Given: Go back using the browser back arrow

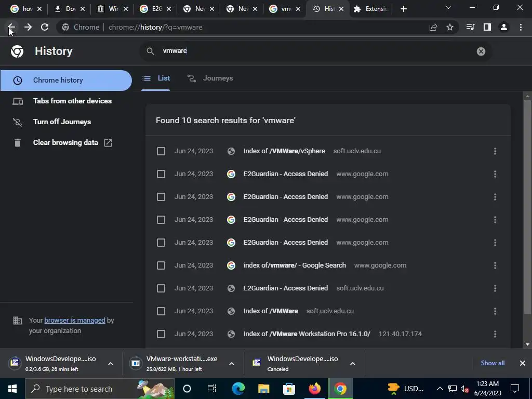Looking at the screenshot, I should (11, 27).
